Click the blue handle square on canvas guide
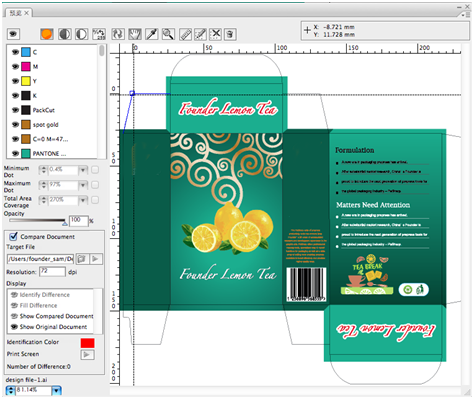Viewport: 473px width, 398px height. 132,93
